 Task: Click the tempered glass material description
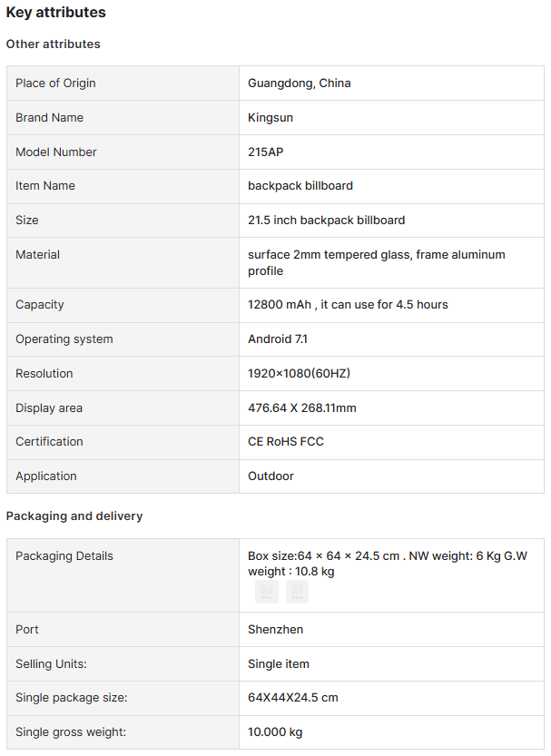click(x=377, y=262)
